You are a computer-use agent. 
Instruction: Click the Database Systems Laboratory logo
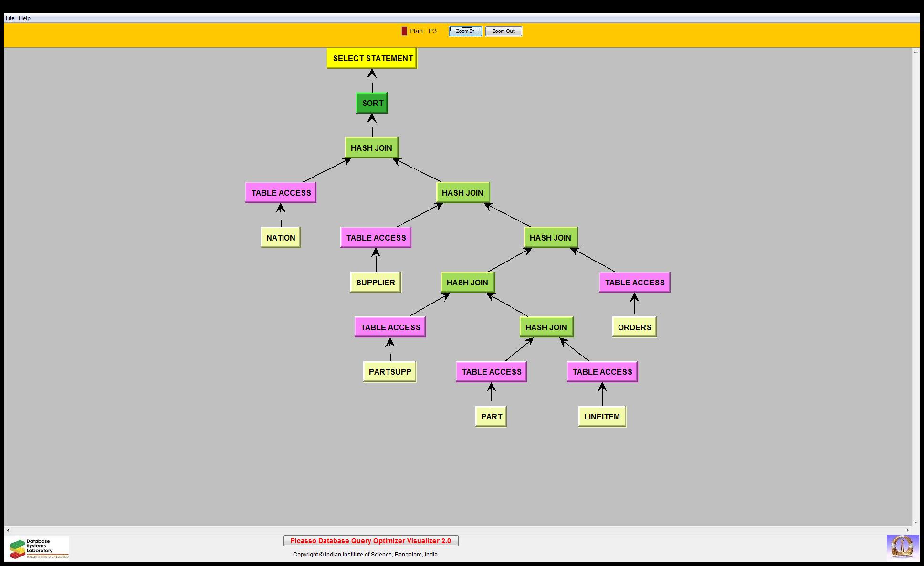click(x=39, y=548)
